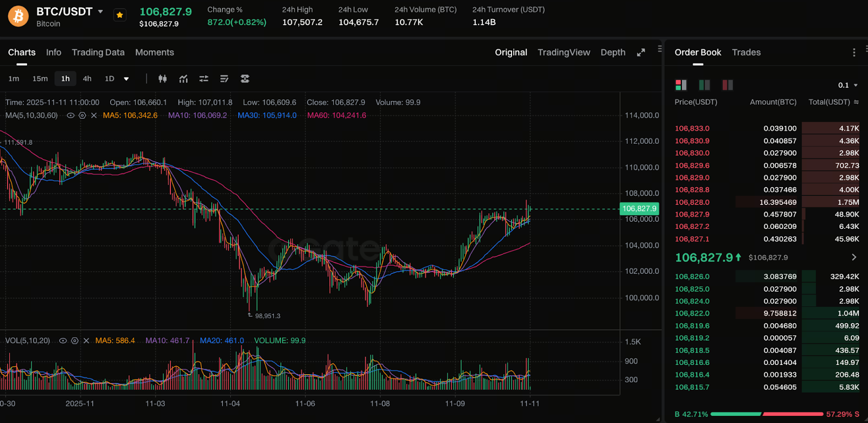Viewport: 868px width, 423px height.
Task: Switch to the Trades tab
Action: [x=746, y=52]
